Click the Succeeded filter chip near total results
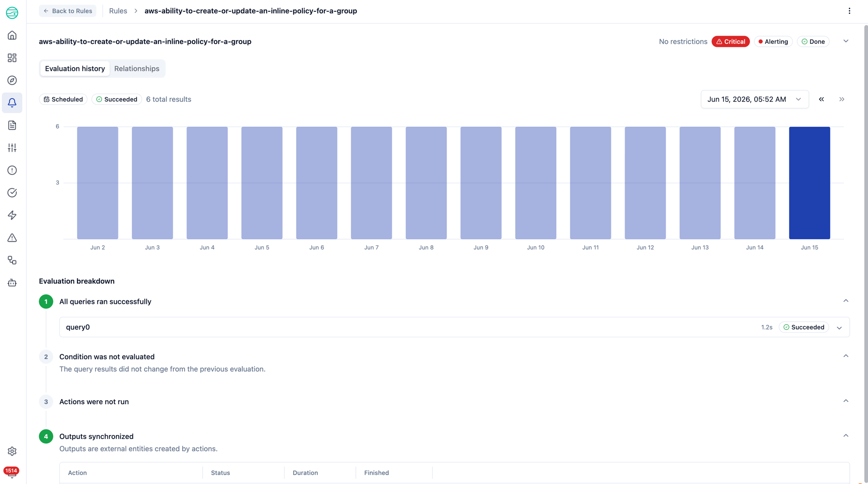868x484 pixels. (x=116, y=99)
